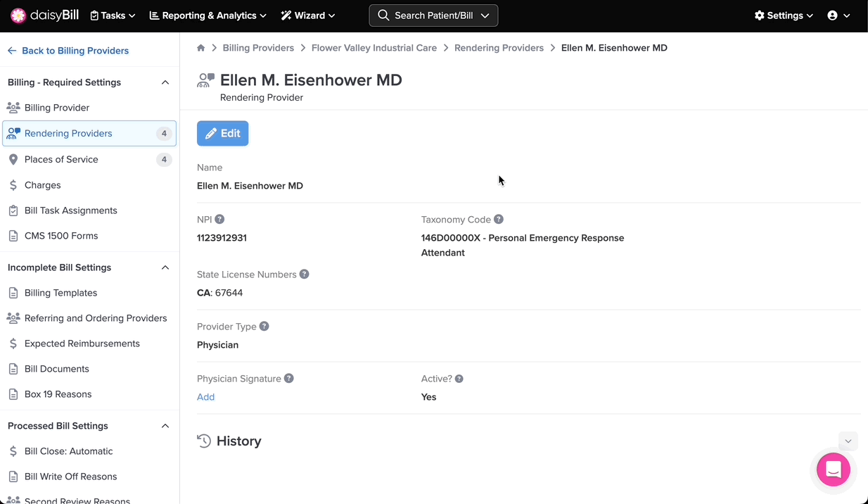Click the State License Numbers help icon

(304, 275)
